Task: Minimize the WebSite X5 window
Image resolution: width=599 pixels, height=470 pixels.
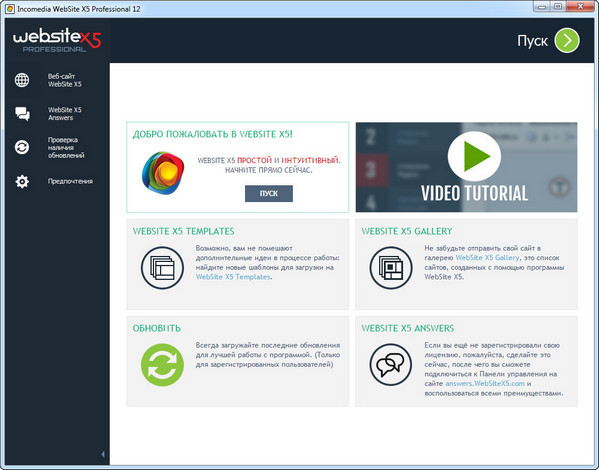Action: (542, 6)
